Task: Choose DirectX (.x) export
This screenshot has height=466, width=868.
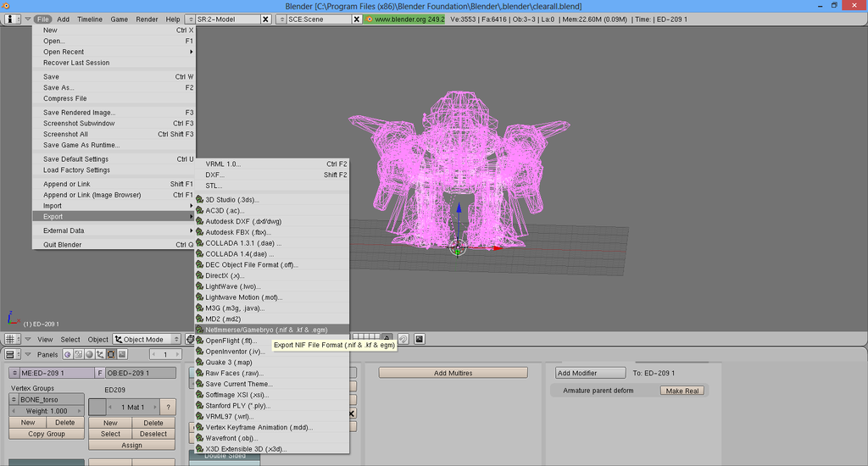Action: click(272, 275)
